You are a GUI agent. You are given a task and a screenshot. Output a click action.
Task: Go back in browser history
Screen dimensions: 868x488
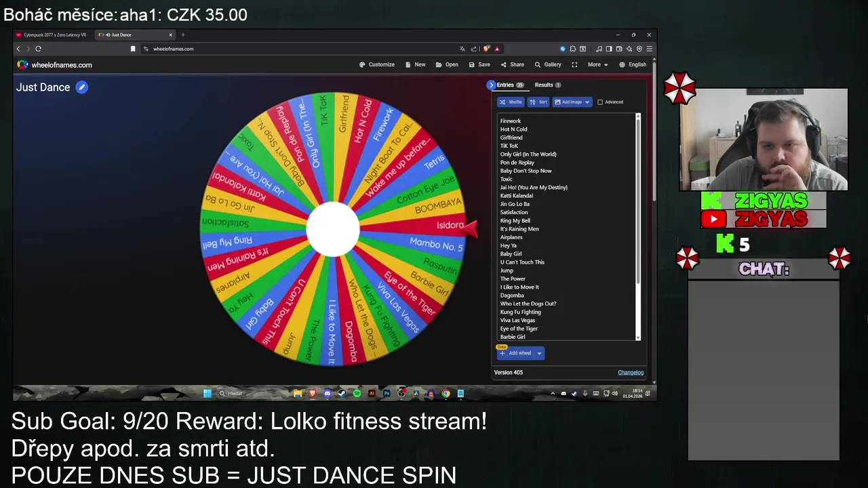(x=18, y=49)
